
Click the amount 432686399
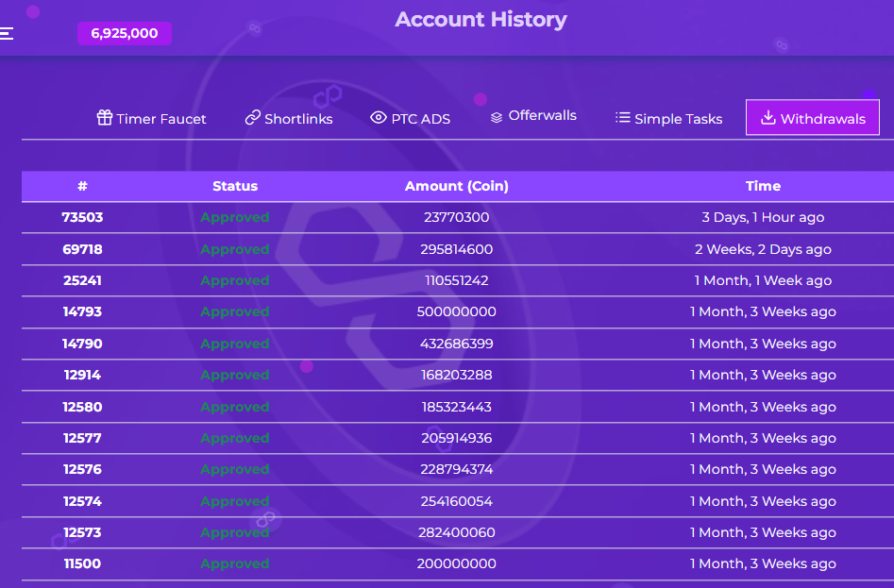457,344
